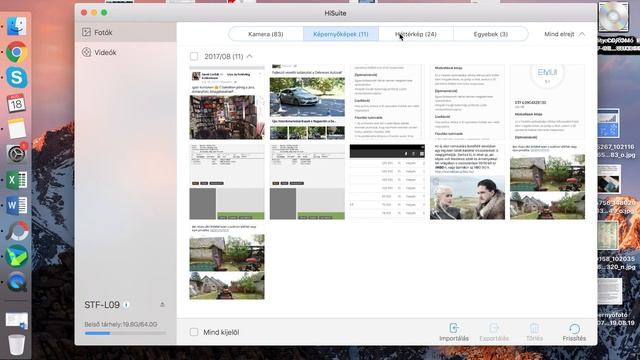Open Skype from the dock
Screen dimensions: 640x360
point(16,78)
